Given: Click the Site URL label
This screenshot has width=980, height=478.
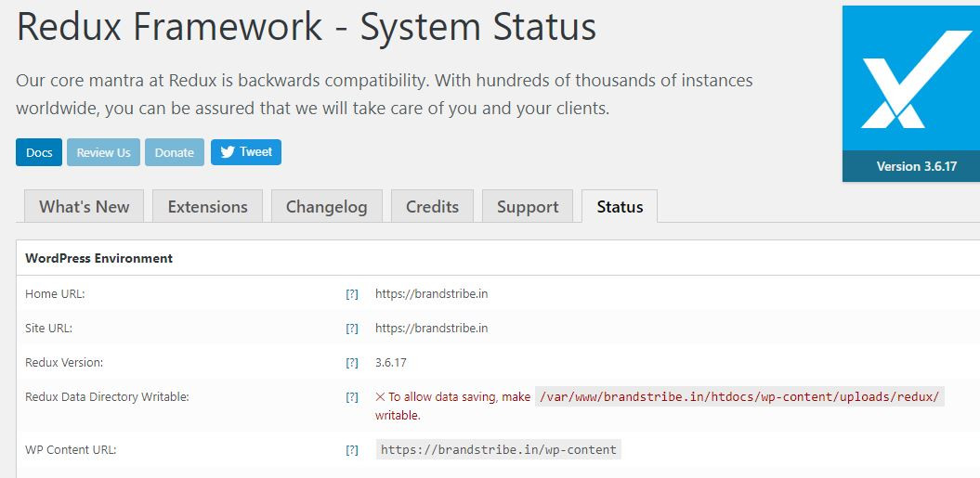Looking at the screenshot, I should point(48,328).
